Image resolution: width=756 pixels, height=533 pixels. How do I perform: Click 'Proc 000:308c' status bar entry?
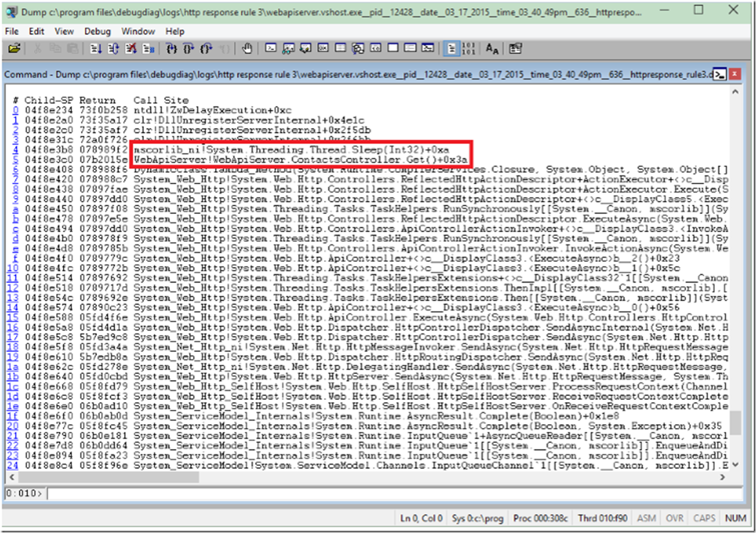(540, 518)
